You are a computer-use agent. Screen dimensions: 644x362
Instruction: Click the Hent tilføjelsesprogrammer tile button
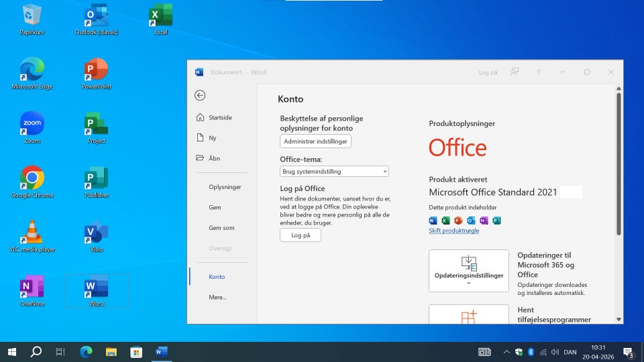point(469,314)
